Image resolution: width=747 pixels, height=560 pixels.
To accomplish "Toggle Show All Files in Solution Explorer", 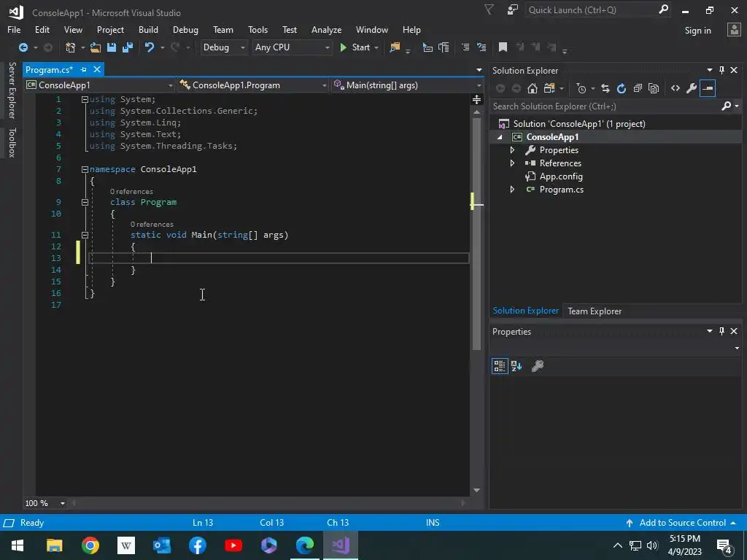I will tap(654, 88).
